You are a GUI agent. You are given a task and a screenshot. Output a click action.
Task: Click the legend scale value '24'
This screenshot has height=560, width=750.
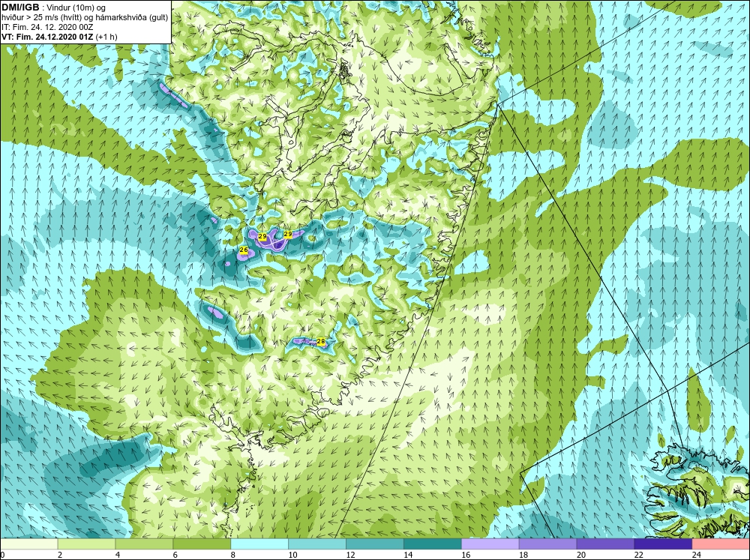(x=697, y=555)
